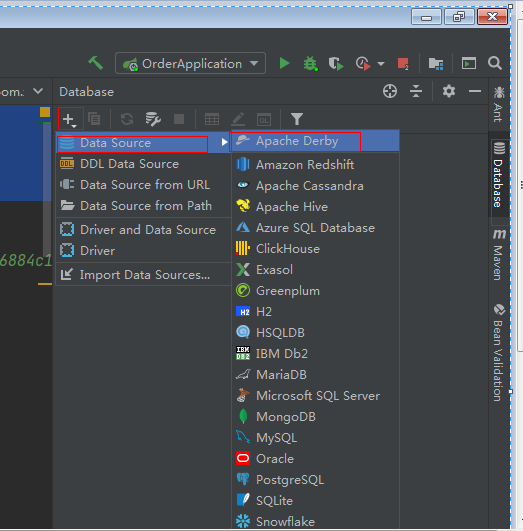Start debugging with the green bug icon

[x=310, y=63]
